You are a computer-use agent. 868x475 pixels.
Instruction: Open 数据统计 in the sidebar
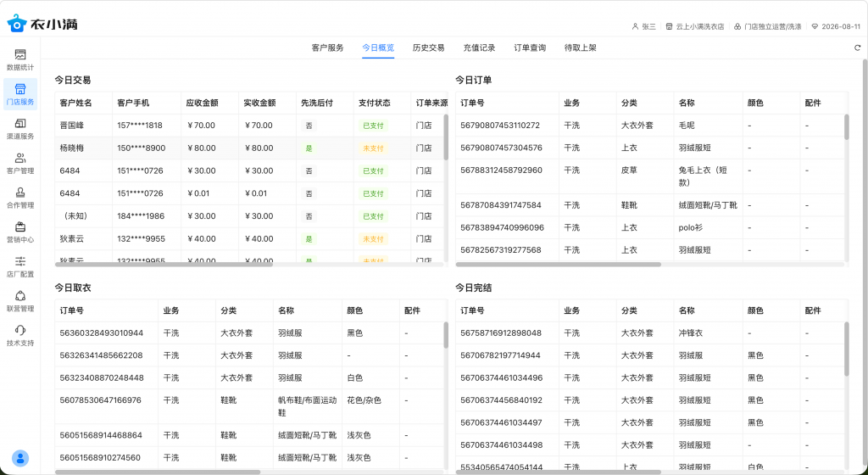20,59
